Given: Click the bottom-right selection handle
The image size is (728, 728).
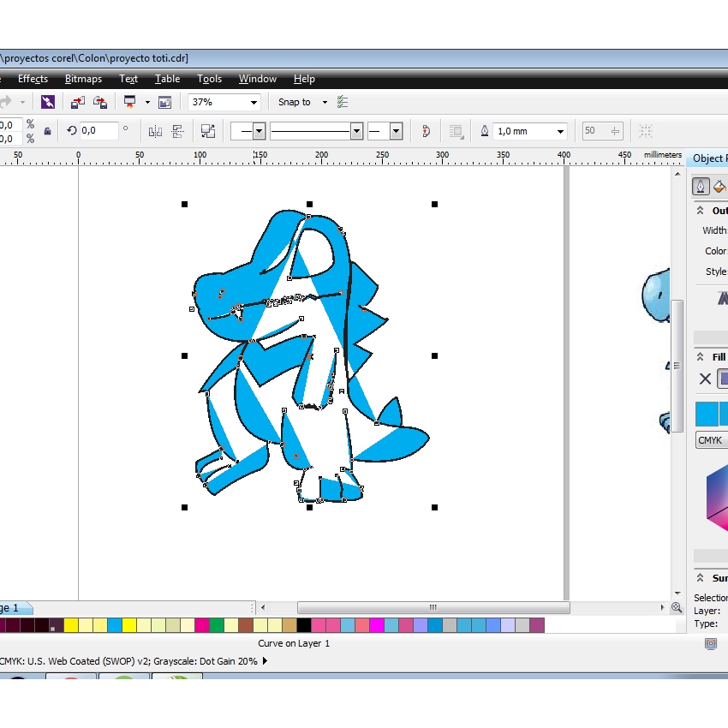Looking at the screenshot, I should 434,508.
